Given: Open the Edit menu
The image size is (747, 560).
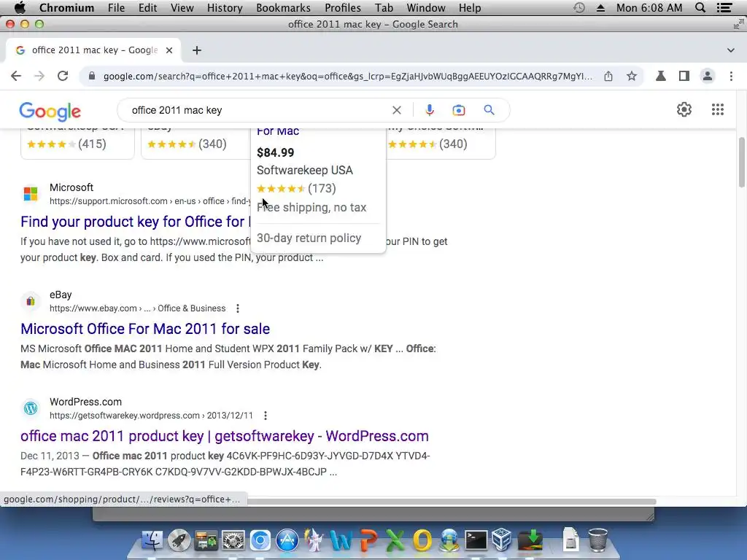Looking at the screenshot, I should click(147, 7).
